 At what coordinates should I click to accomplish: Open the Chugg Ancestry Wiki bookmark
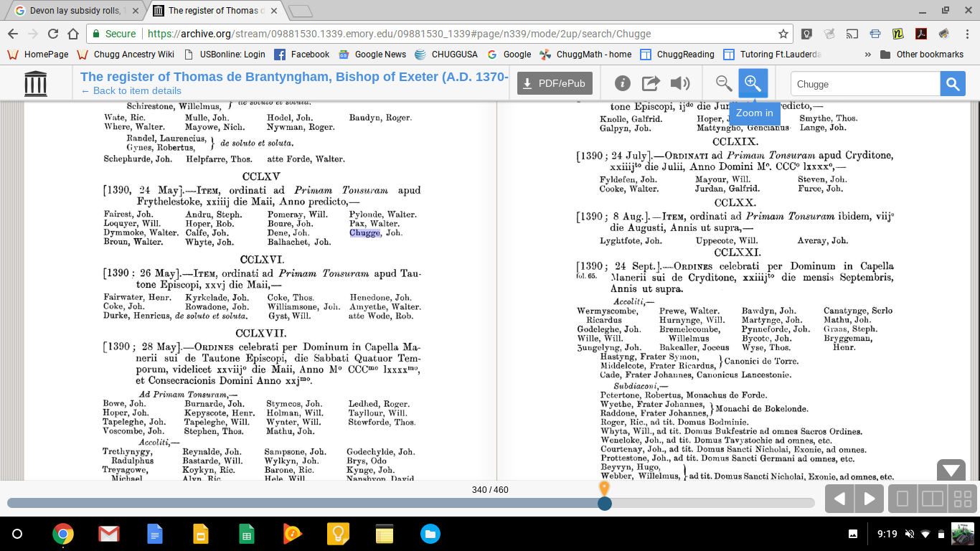(x=126, y=55)
